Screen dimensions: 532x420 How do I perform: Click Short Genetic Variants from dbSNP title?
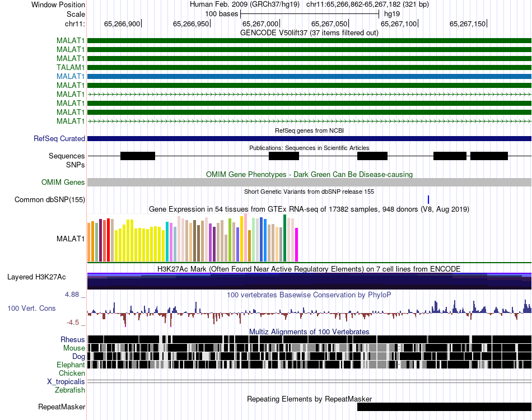pos(309,192)
